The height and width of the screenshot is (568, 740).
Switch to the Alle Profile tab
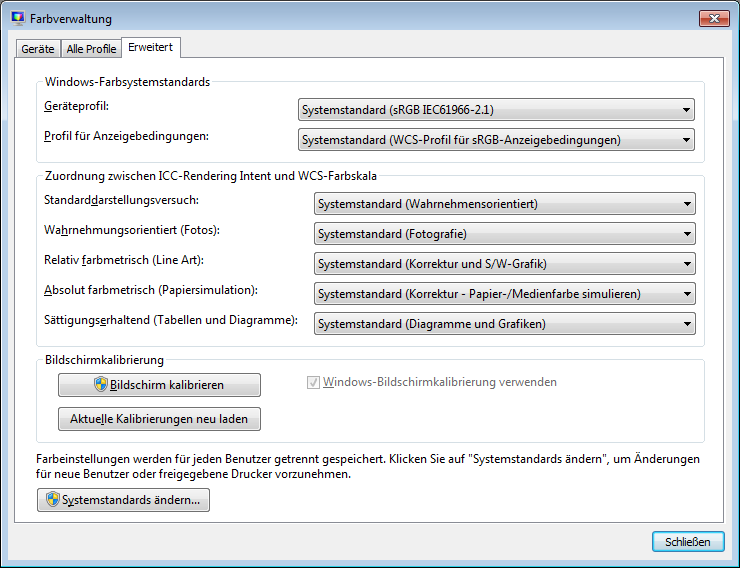tap(91, 49)
